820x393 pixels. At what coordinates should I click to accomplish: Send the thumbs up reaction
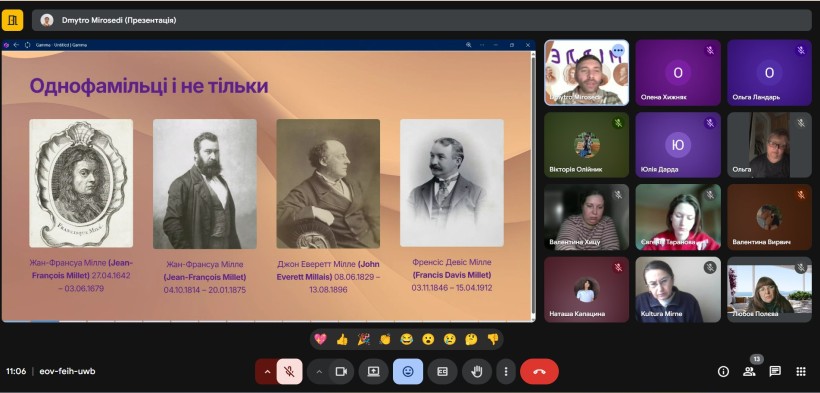tap(342, 339)
